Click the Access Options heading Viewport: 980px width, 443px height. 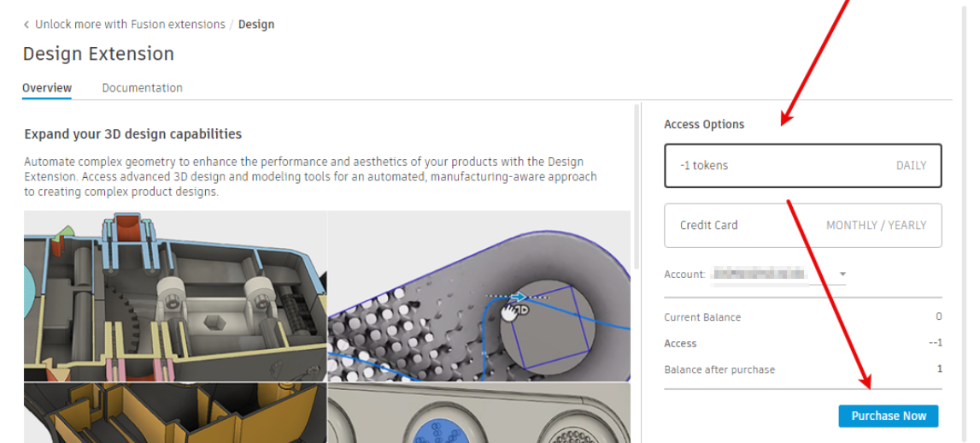click(x=704, y=124)
